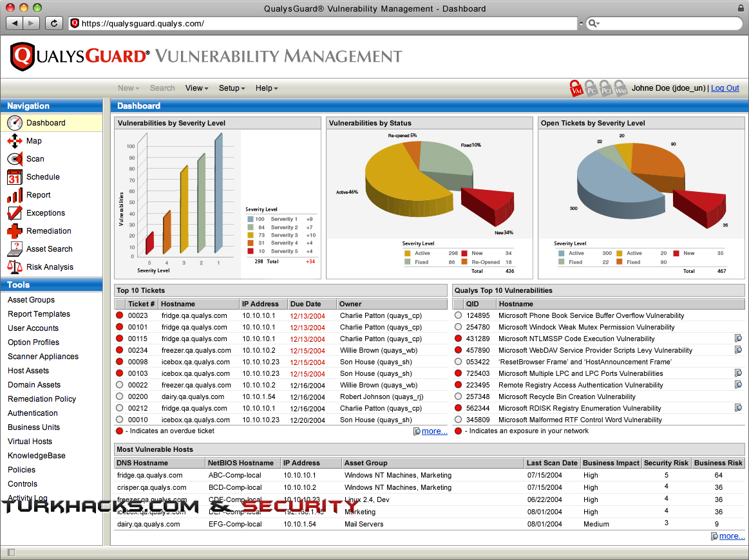Image resolution: width=749 pixels, height=560 pixels.
Task: Click the search magnifier in browser search box
Action: 593,23
